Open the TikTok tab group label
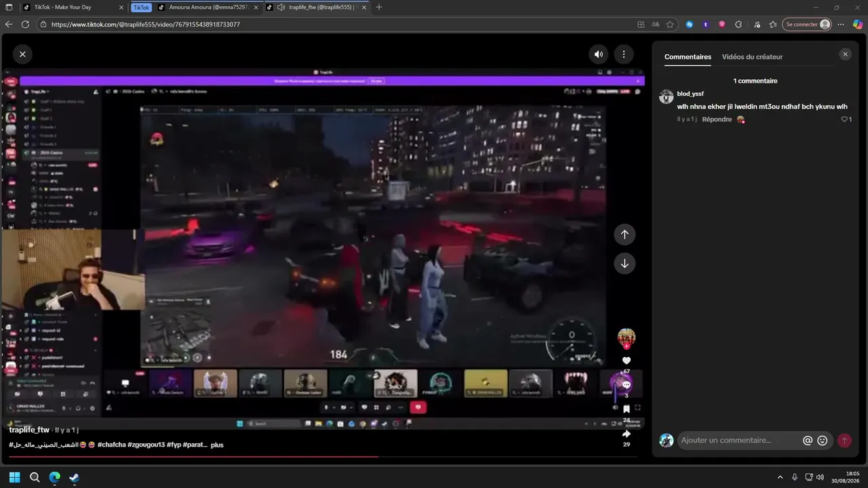The image size is (868, 488). tap(142, 7)
